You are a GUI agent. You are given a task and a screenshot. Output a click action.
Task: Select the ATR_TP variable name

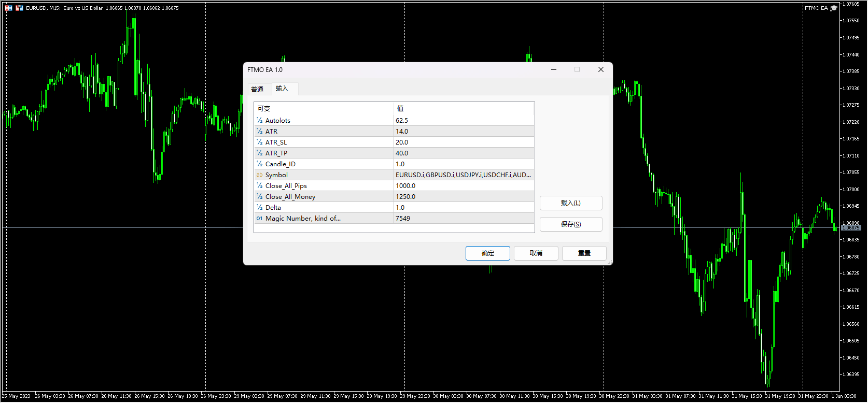pos(276,153)
